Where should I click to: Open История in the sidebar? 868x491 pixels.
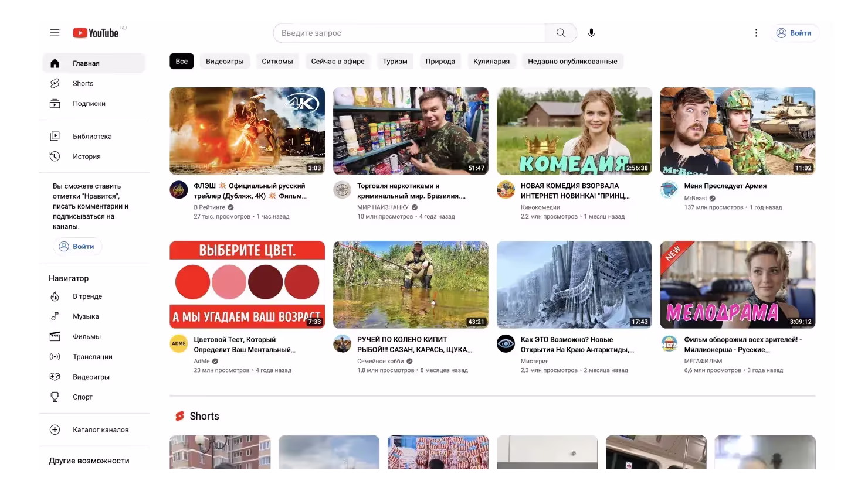point(86,156)
